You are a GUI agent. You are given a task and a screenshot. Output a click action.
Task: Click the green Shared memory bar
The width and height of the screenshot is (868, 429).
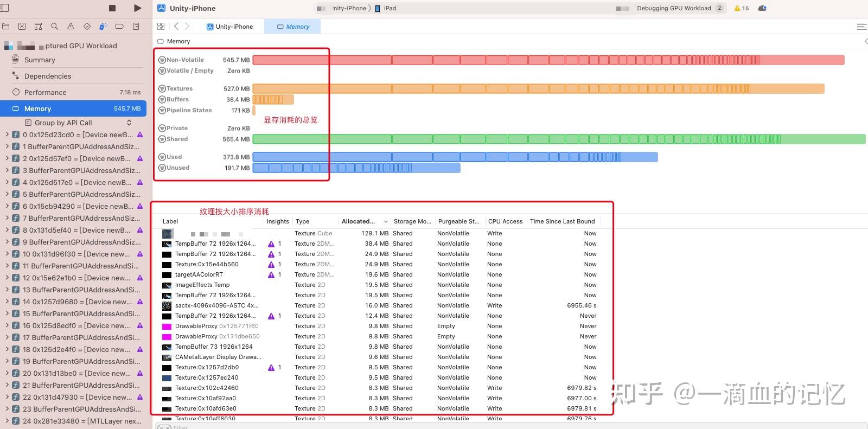click(559, 139)
